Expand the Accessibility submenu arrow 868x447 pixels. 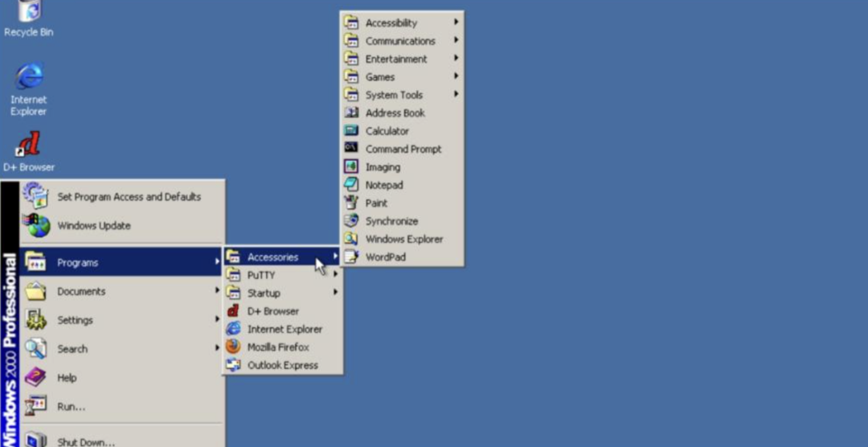457,23
